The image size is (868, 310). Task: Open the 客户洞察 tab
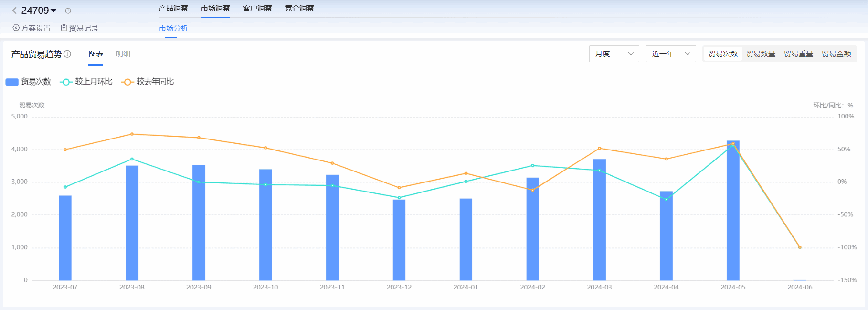(257, 8)
